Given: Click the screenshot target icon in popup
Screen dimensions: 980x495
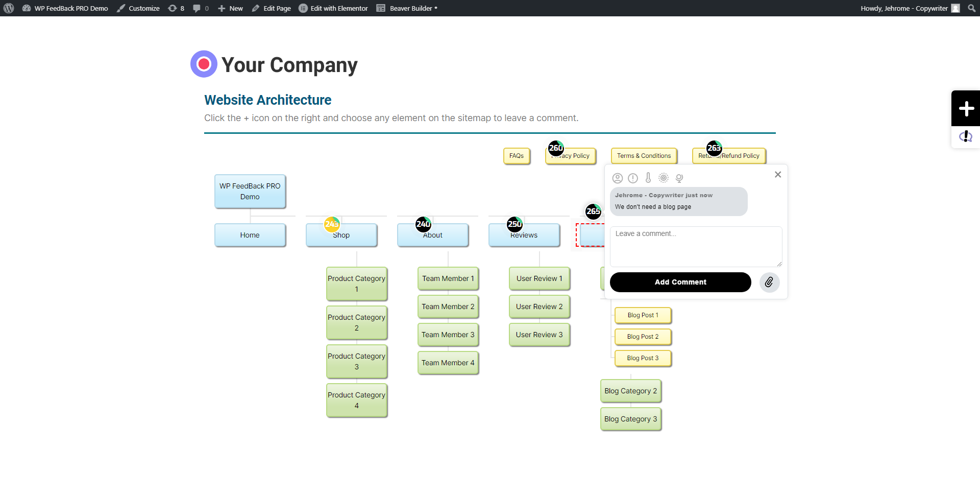Looking at the screenshot, I should point(664,178).
